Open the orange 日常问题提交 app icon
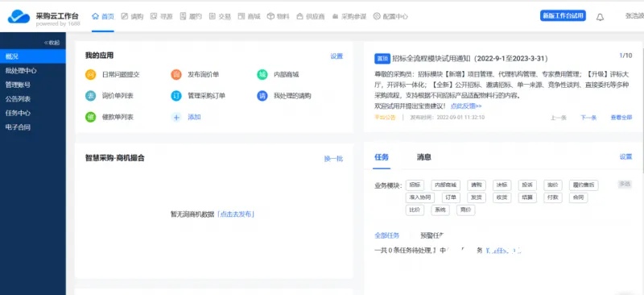 [x=90, y=74]
